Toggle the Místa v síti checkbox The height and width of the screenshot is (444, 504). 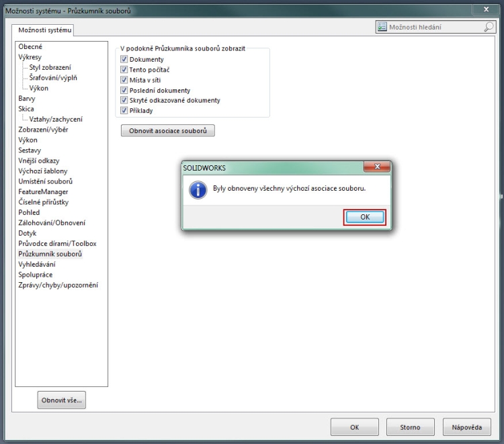pyautogui.click(x=124, y=80)
